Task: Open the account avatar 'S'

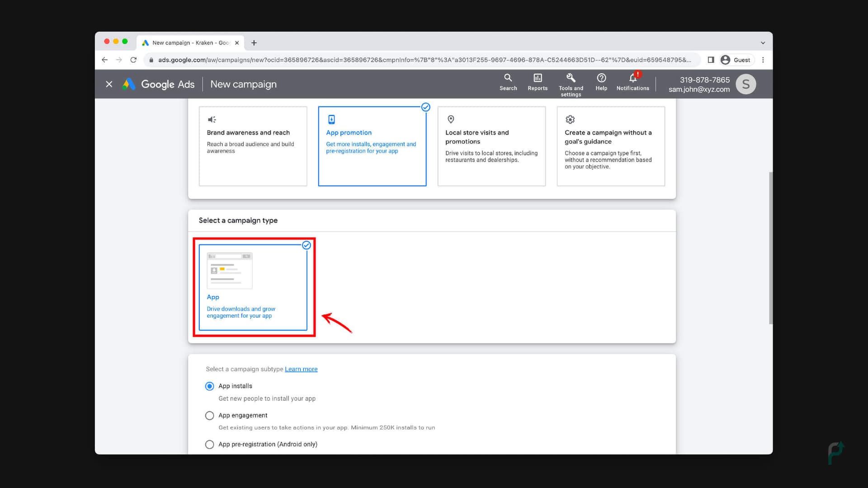Action: click(x=746, y=84)
